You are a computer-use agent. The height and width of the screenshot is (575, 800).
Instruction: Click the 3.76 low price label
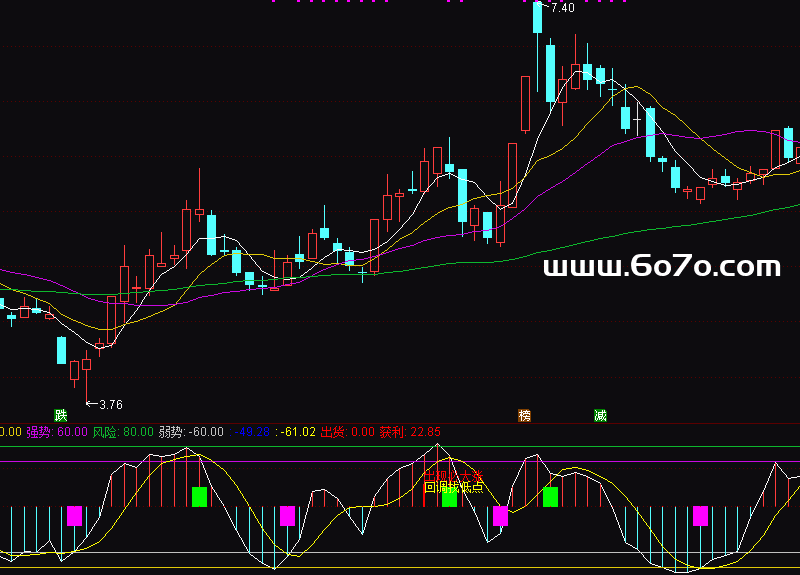click(x=110, y=405)
